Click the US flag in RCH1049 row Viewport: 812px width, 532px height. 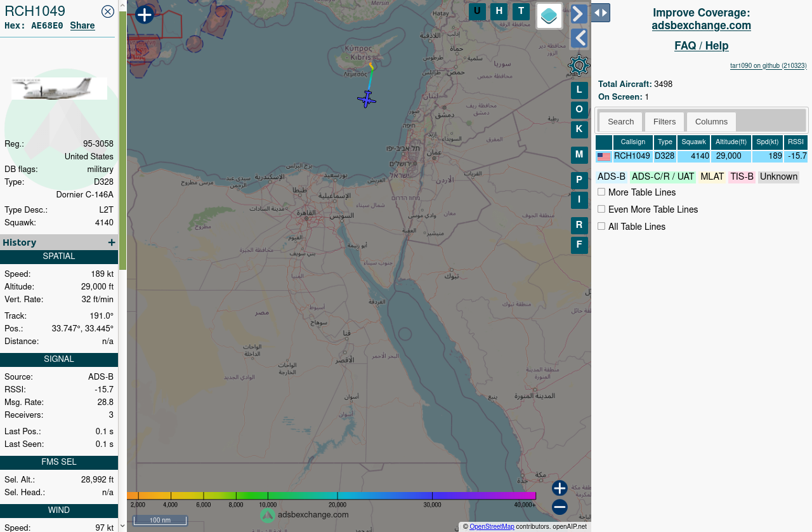point(604,157)
